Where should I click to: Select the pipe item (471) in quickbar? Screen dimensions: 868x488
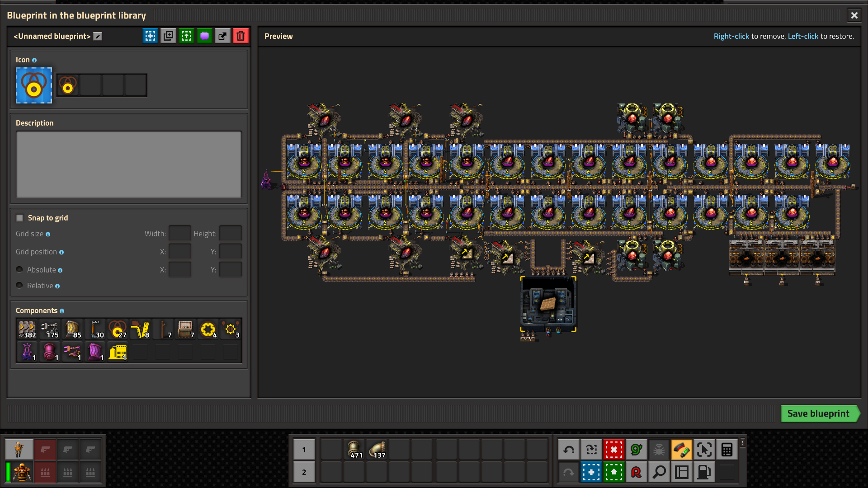pyautogui.click(x=354, y=450)
